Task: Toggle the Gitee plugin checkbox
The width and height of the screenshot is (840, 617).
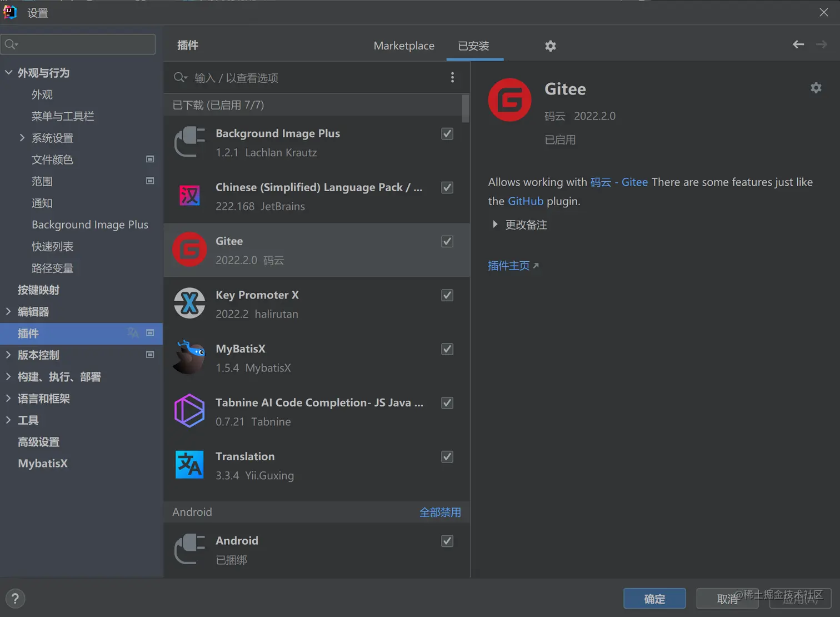Action: click(447, 241)
